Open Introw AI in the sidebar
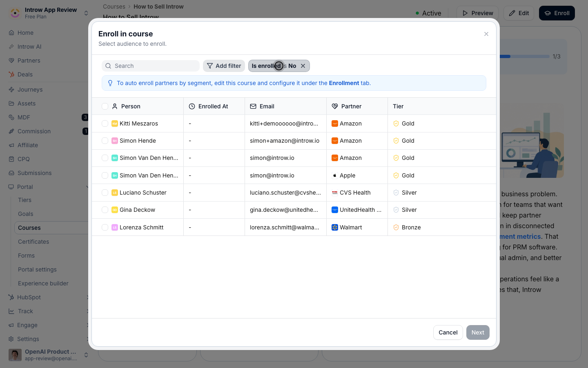 [x=29, y=47]
